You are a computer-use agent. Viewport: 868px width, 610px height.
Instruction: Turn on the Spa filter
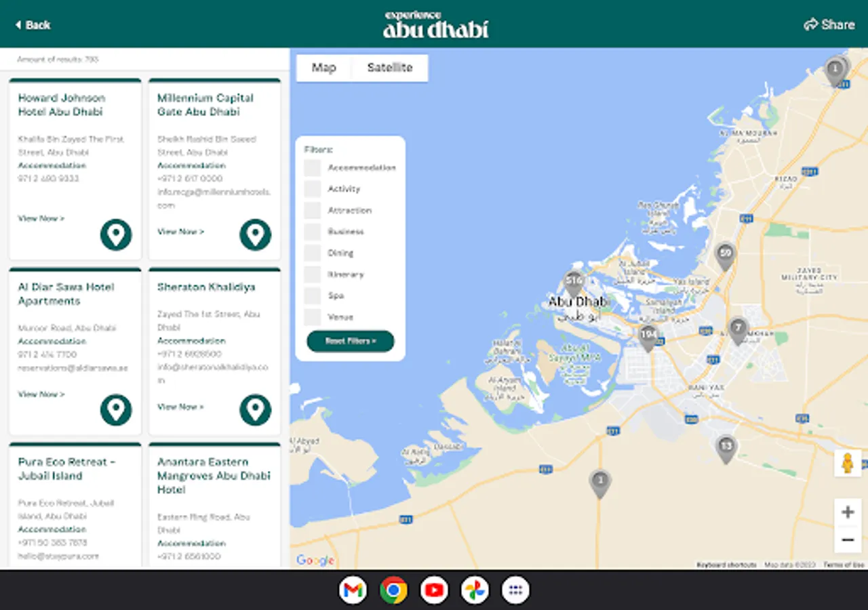coord(312,296)
